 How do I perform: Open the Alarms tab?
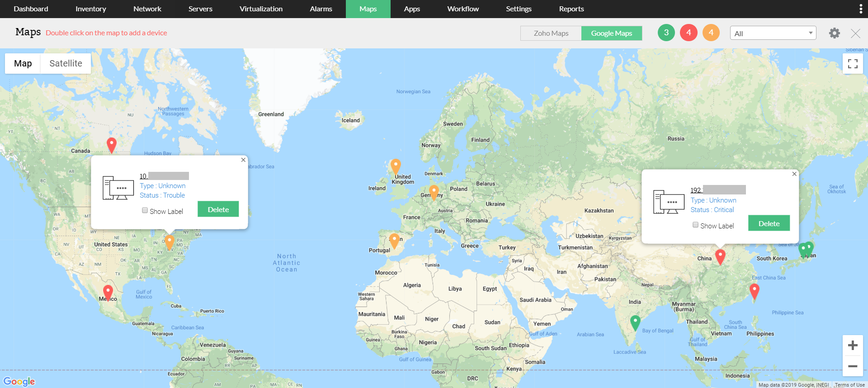pyautogui.click(x=321, y=9)
